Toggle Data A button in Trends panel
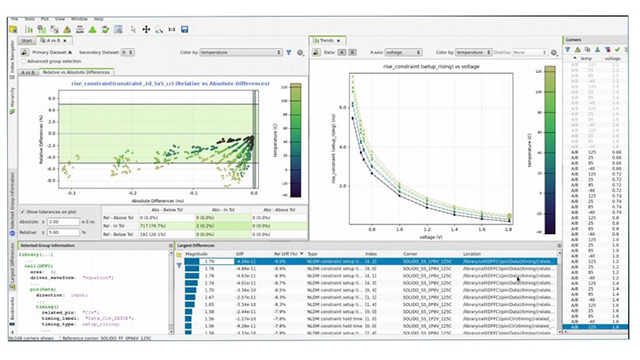Screen dimensions: 640x360 [x=342, y=52]
